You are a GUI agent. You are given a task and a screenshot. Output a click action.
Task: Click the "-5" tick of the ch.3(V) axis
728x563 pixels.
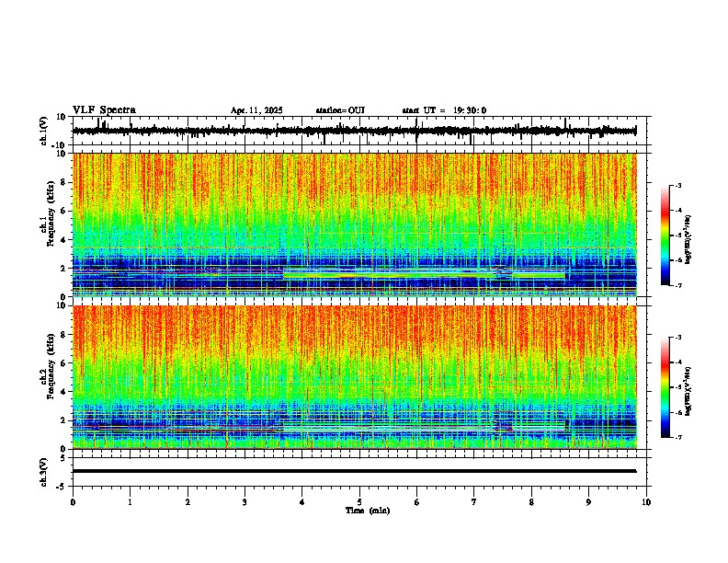(63, 487)
